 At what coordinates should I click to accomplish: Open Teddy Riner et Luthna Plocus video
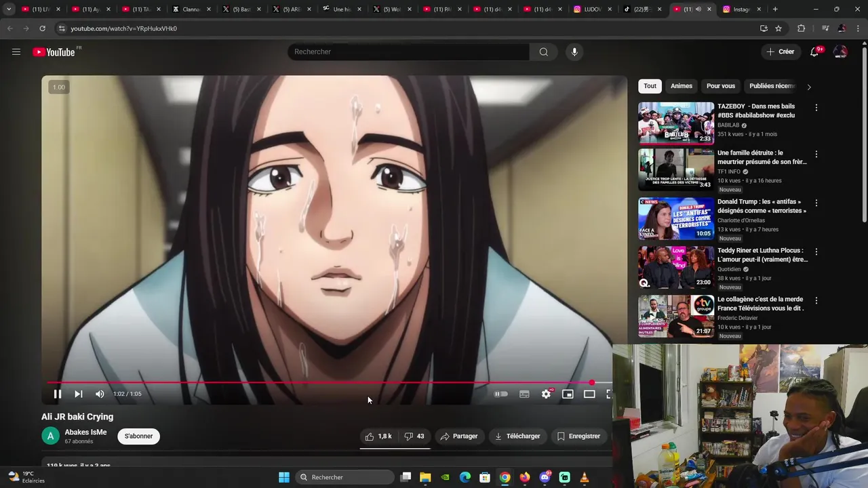tap(762, 255)
